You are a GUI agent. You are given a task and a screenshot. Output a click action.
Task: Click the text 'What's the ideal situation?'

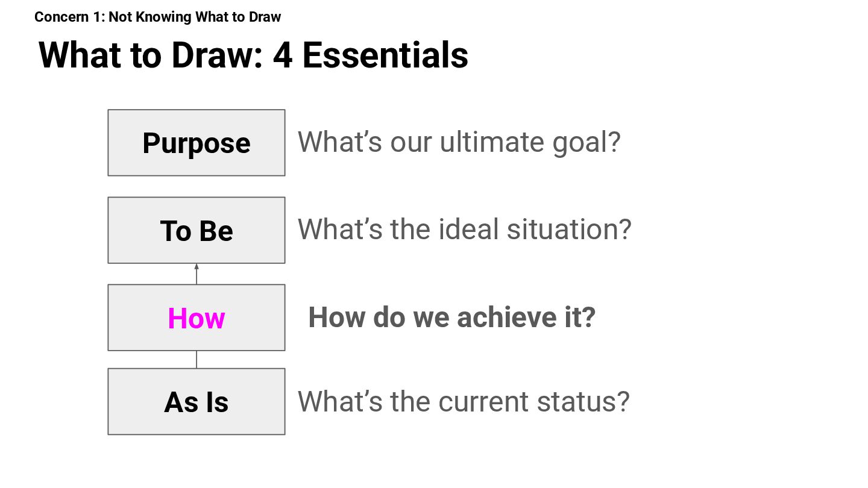click(x=464, y=230)
